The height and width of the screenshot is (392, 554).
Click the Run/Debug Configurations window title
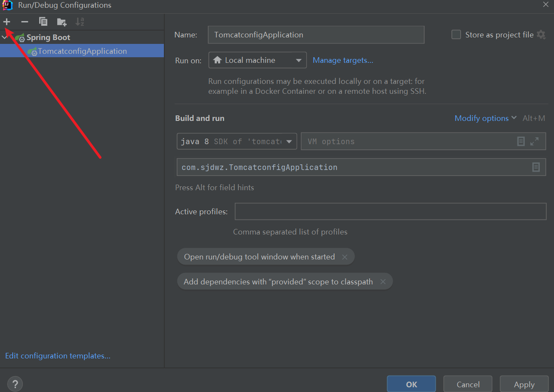tap(65, 5)
